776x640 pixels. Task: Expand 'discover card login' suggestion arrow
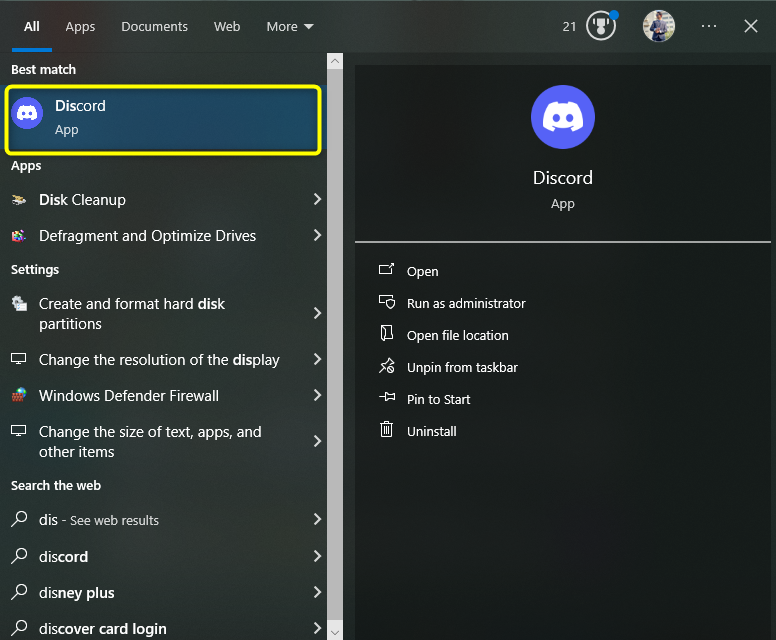click(x=317, y=628)
